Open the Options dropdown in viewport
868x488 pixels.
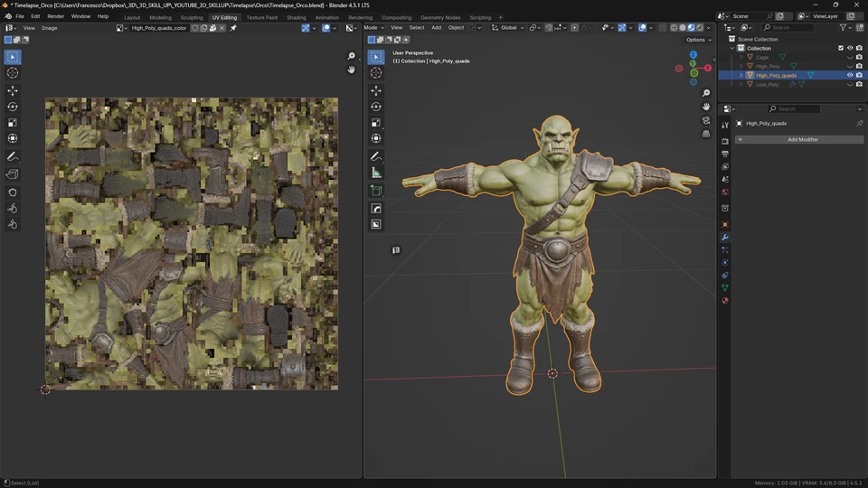[x=698, y=40]
